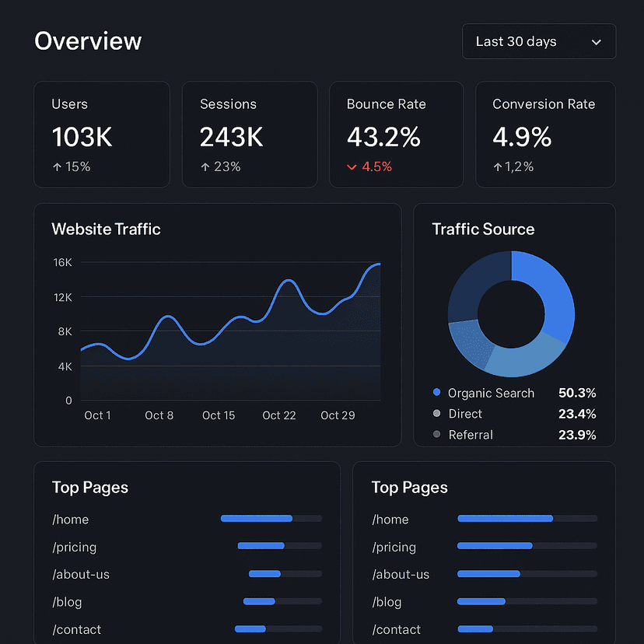The height and width of the screenshot is (644, 644).
Task: Click the /about-us progress bar in left panel
Action: pyautogui.click(x=285, y=574)
